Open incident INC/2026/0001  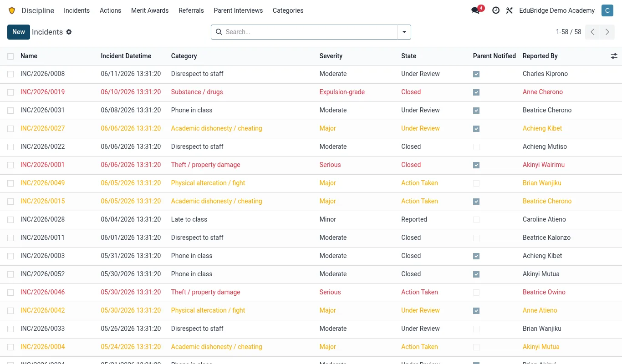(x=42, y=165)
